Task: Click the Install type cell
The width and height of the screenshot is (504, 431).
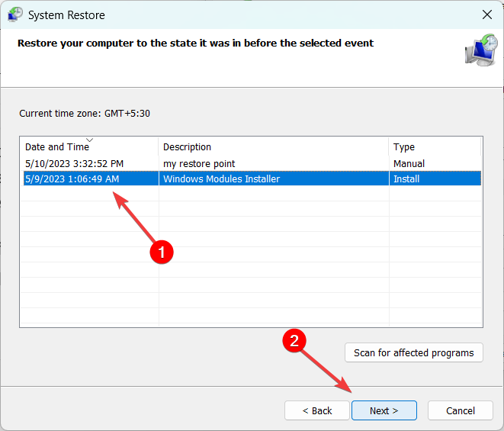Action: [406, 179]
